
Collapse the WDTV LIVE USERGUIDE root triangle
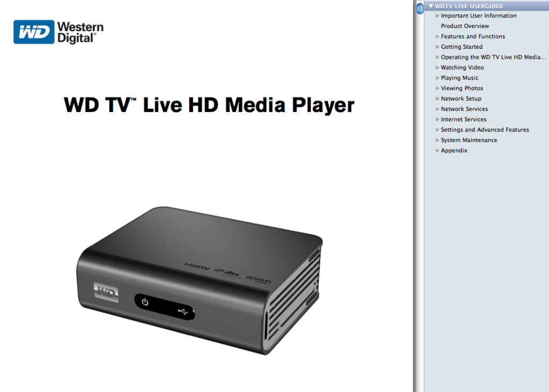pos(431,6)
